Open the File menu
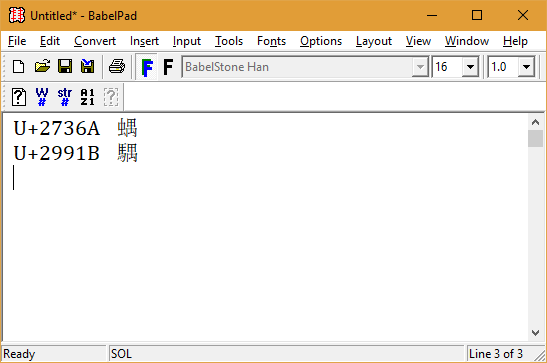547x363 pixels. point(17,41)
